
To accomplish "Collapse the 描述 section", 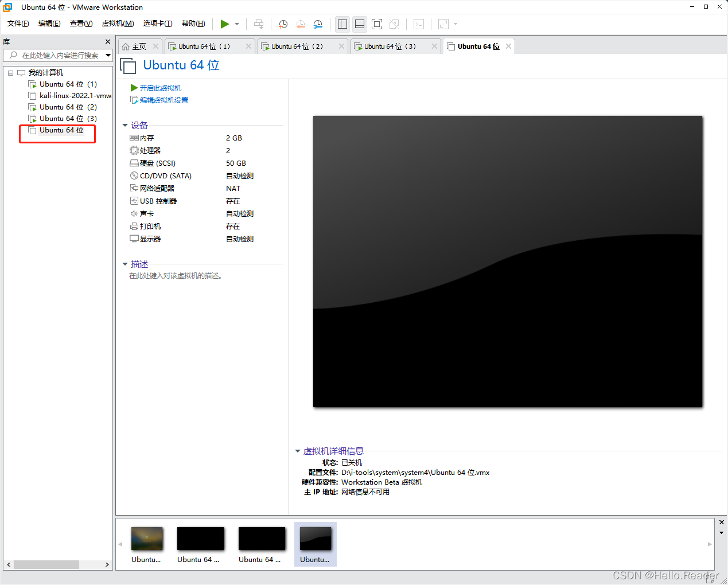I will pyautogui.click(x=125, y=264).
